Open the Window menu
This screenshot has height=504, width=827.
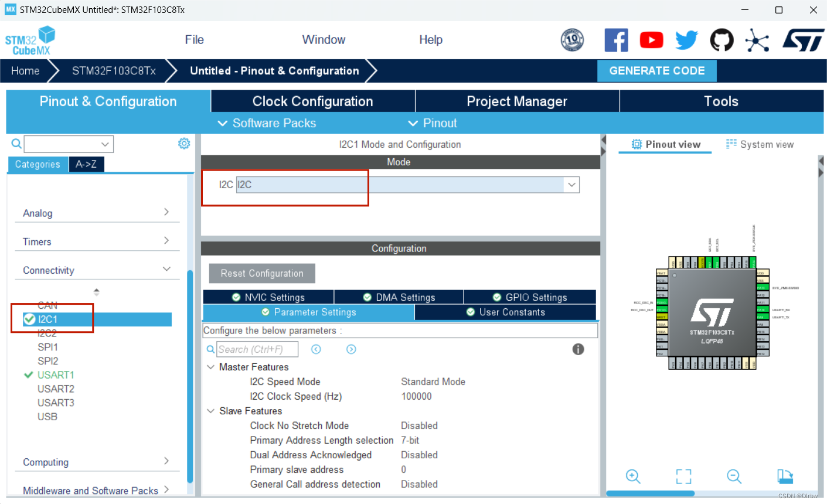(324, 40)
